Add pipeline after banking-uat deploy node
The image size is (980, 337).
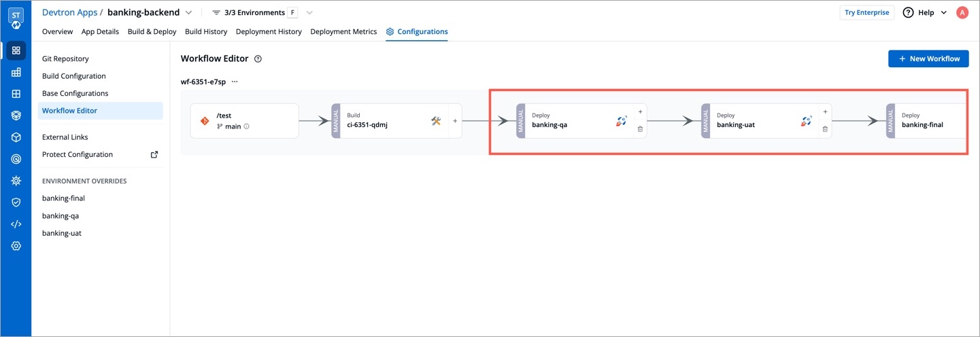pyautogui.click(x=825, y=112)
